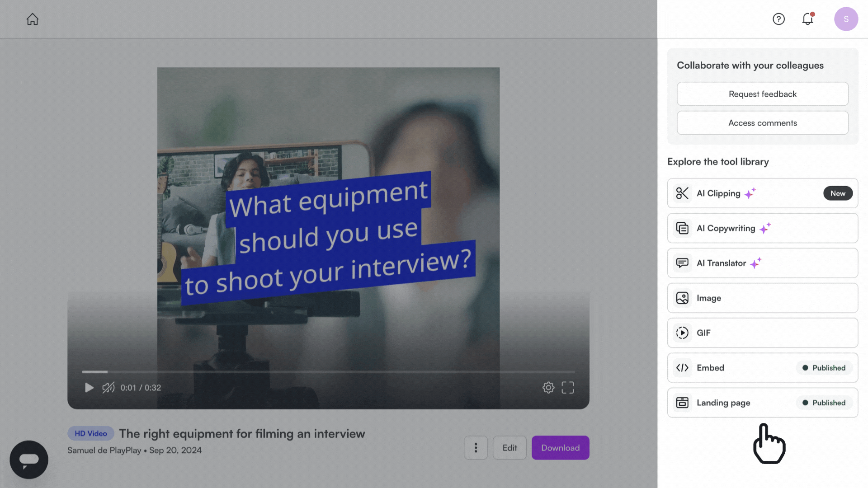The height and width of the screenshot is (488, 868).
Task: Click the Samuel de PlayPlay author line
Action: 134,450
